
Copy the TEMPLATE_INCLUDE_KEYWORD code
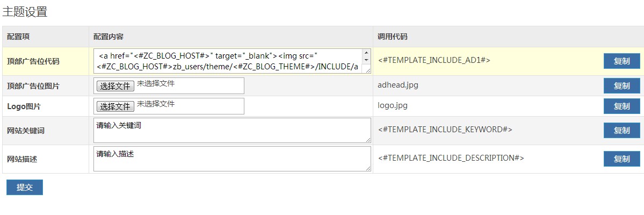pyautogui.click(x=622, y=130)
